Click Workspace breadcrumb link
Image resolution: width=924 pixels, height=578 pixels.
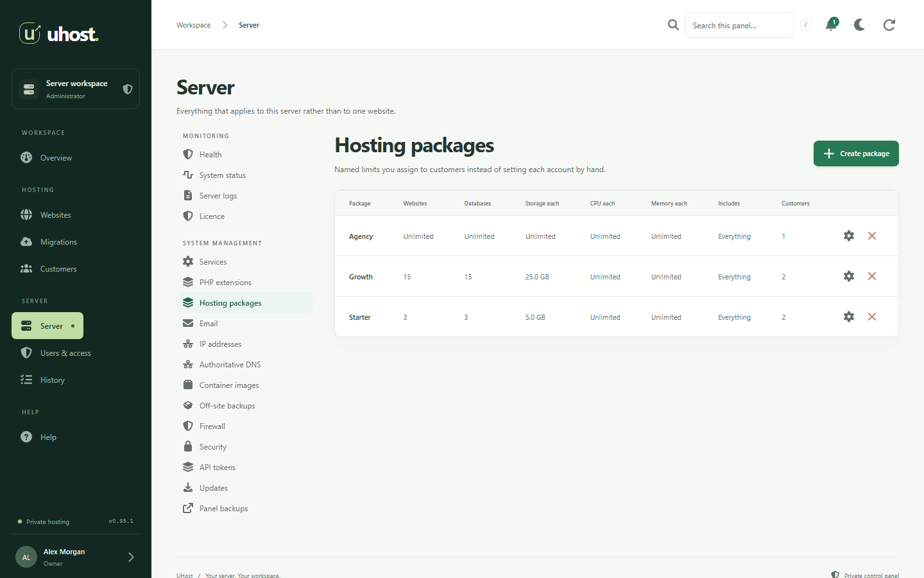click(x=194, y=25)
